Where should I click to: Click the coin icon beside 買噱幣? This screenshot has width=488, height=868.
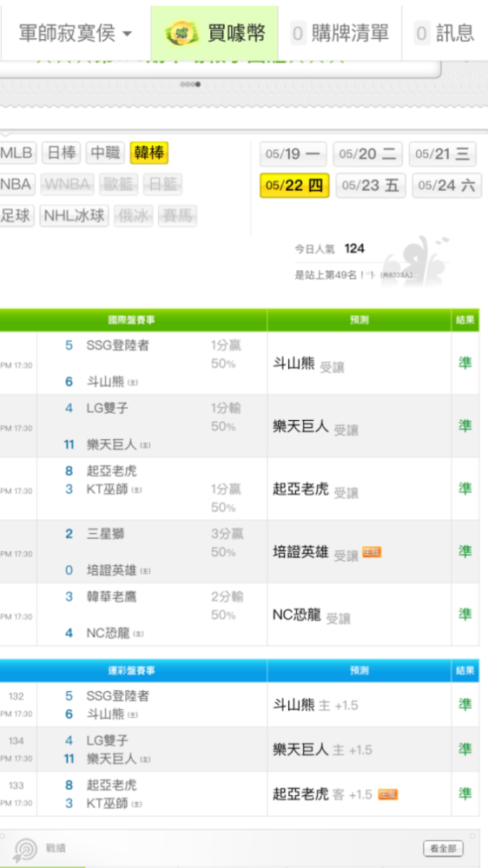coord(183,33)
